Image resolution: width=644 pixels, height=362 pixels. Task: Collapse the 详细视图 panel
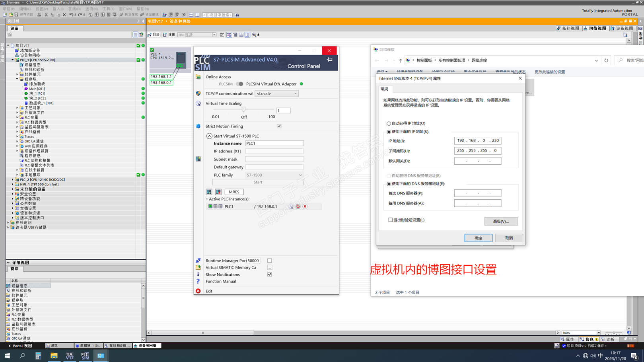coord(8,263)
